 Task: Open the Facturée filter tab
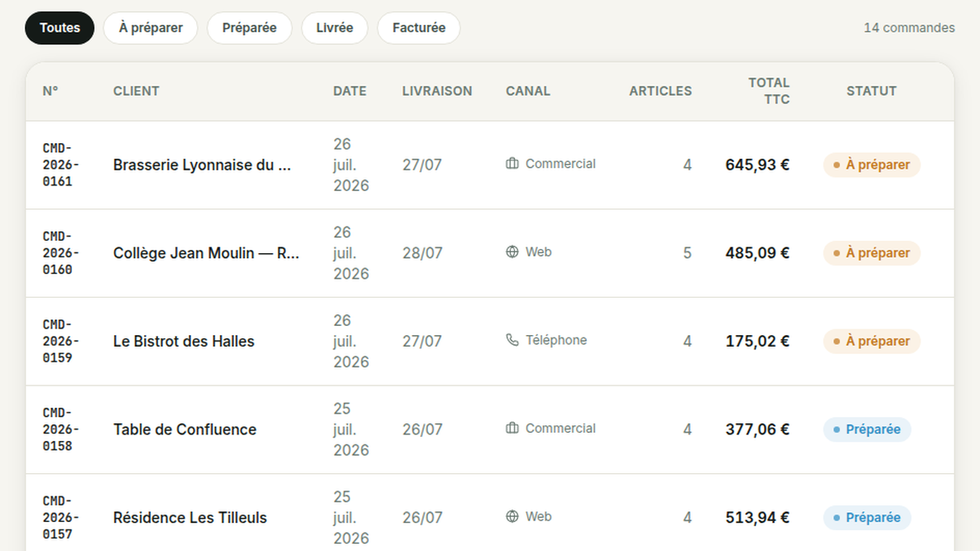pyautogui.click(x=419, y=28)
